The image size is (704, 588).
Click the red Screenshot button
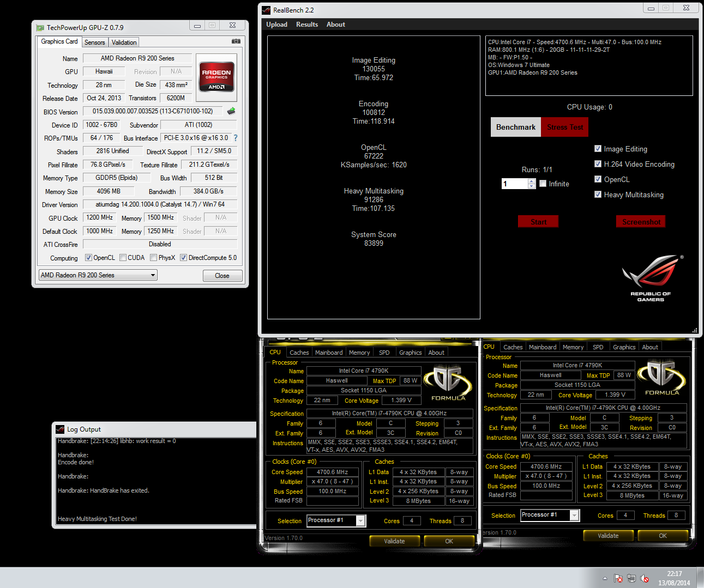click(641, 222)
